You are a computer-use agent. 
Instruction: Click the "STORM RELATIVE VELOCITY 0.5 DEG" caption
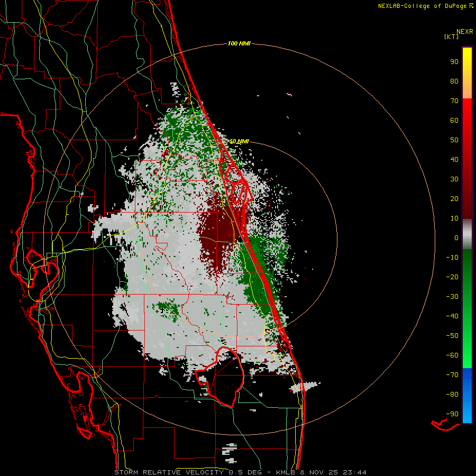(188, 472)
